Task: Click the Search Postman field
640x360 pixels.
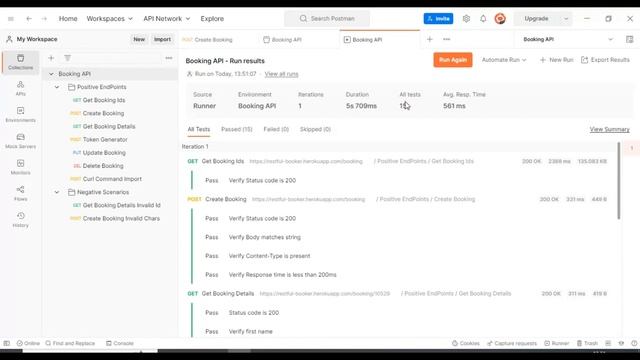Action: click(327, 19)
